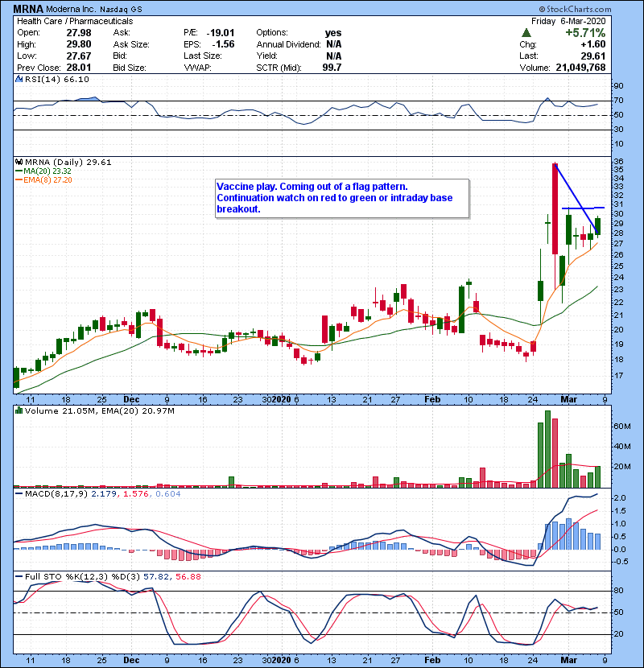The height and width of the screenshot is (668, 644).
Task: Click the date Friday 6-Mar-2020
Action: (568, 21)
